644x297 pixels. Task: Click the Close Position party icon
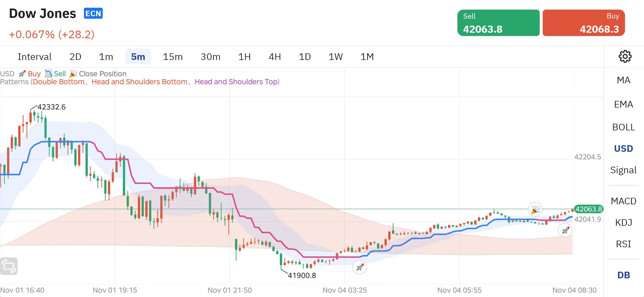point(73,73)
